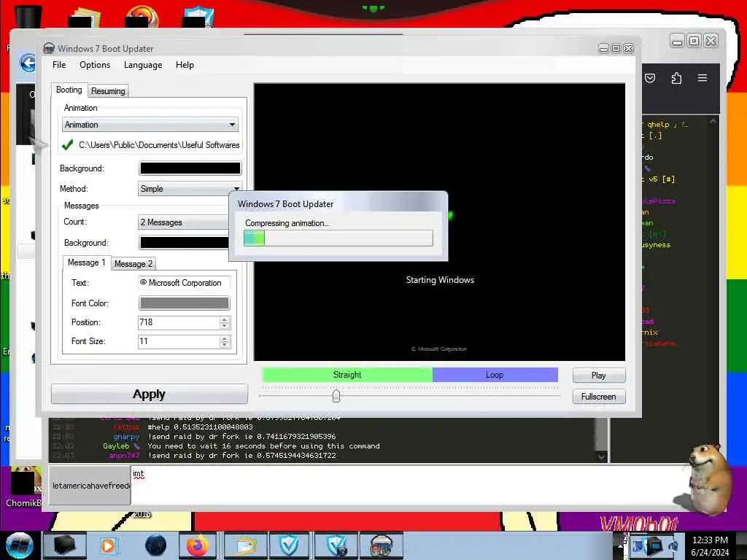Open the message Count dropdown
The height and width of the screenshot is (560, 747).
(x=183, y=222)
